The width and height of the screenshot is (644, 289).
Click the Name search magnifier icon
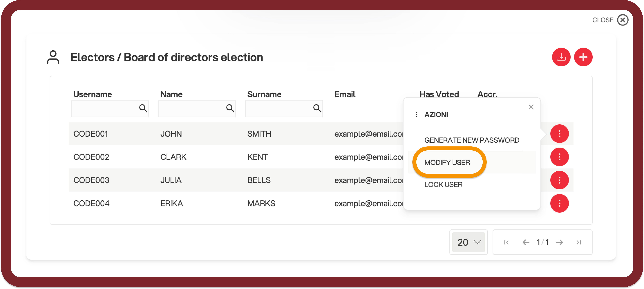(230, 108)
